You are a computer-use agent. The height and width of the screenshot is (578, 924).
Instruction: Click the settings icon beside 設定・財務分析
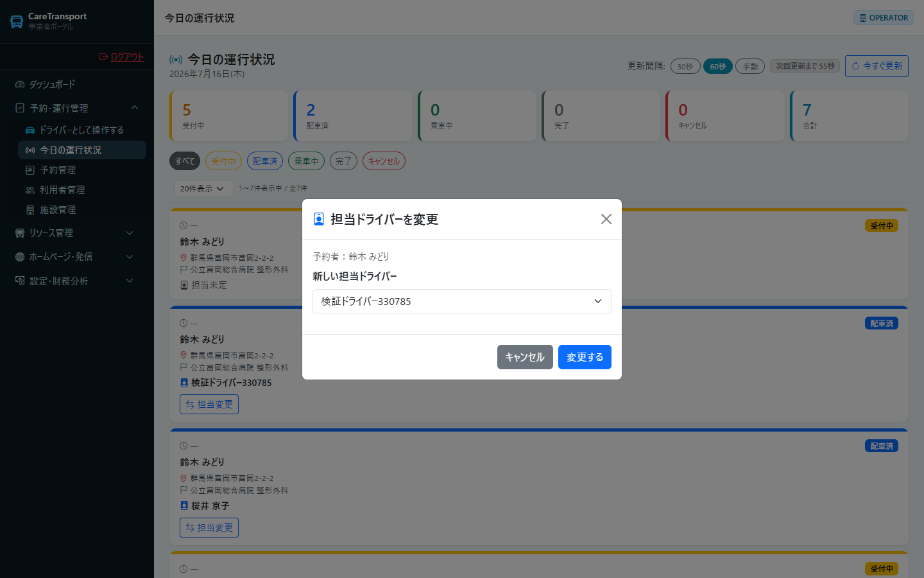click(x=20, y=281)
